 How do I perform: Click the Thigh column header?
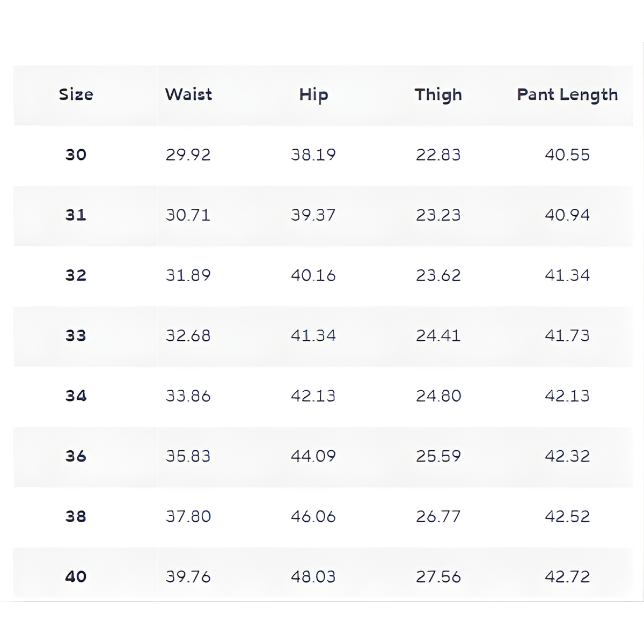tap(438, 95)
